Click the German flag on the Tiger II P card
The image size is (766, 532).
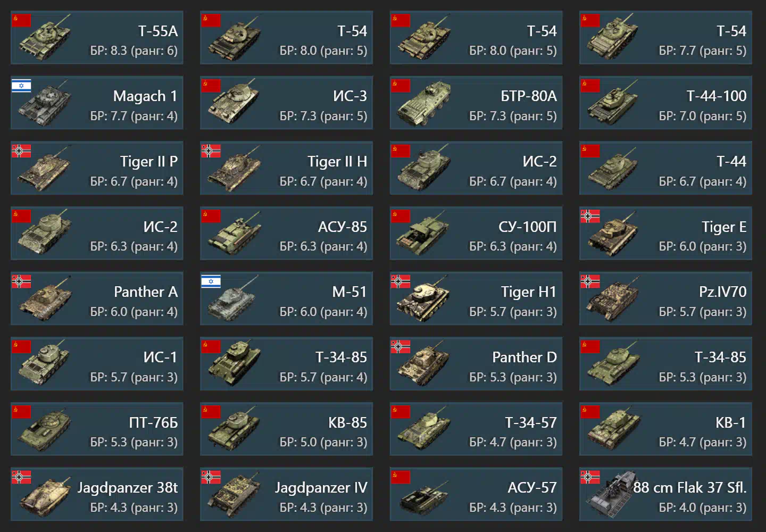pyautogui.click(x=21, y=151)
